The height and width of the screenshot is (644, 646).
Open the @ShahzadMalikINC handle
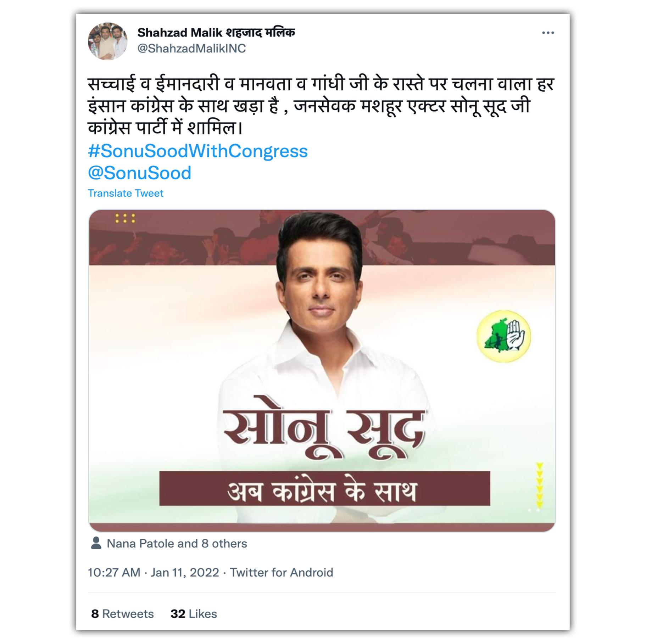(191, 49)
